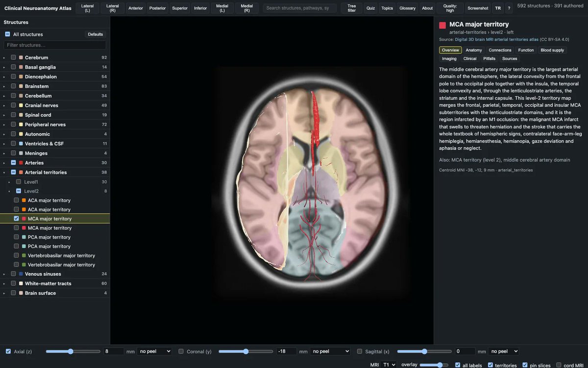This screenshot has height=368, width=588.
Task: Enable the cord MRI checkbox
Action: 559,365
